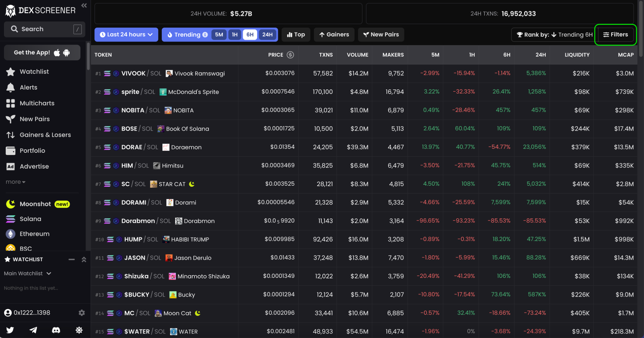Open Discord via the footer icon

click(x=56, y=330)
